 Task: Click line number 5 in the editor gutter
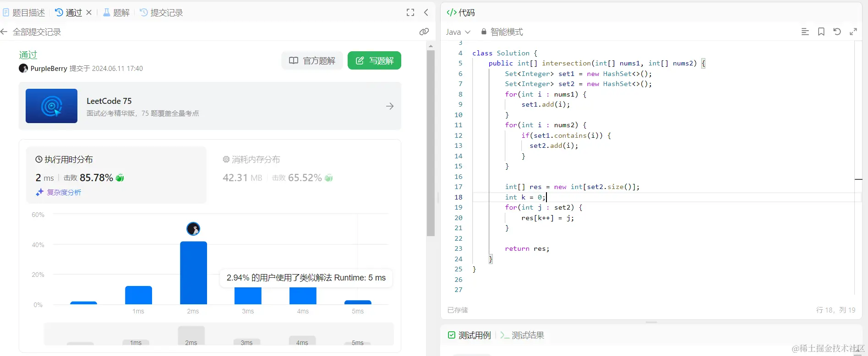pos(460,63)
